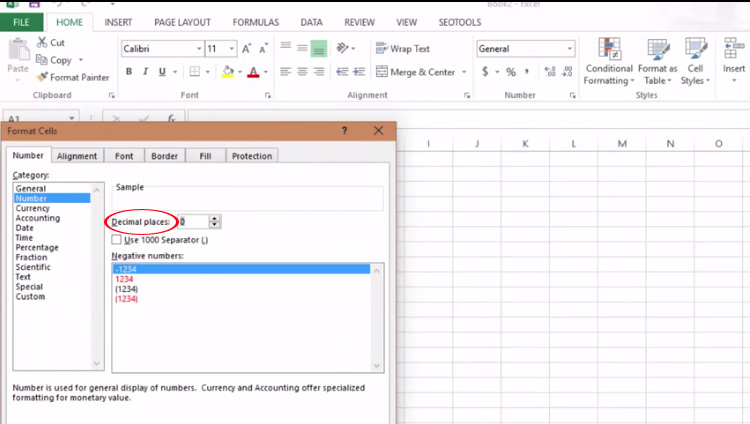
Task: Click the Underline icon
Action: pyautogui.click(x=162, y=72)
